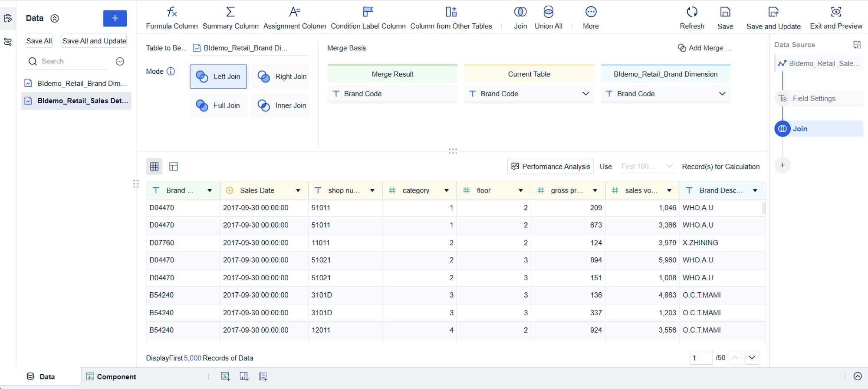Open the Union All tool
Image resolution: width=868 pixels, height=389 pixels.
[548, 18]
